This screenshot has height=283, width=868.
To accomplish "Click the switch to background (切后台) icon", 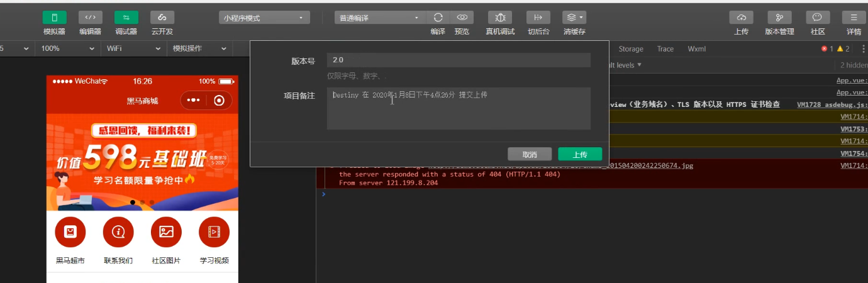I will pos(538,18).
